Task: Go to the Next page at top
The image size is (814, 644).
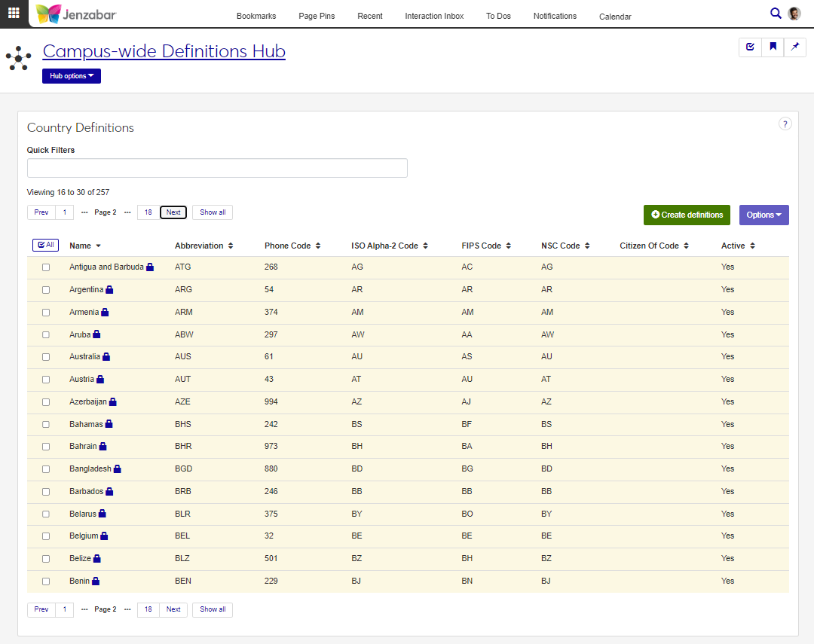Action: pos(173,212)
